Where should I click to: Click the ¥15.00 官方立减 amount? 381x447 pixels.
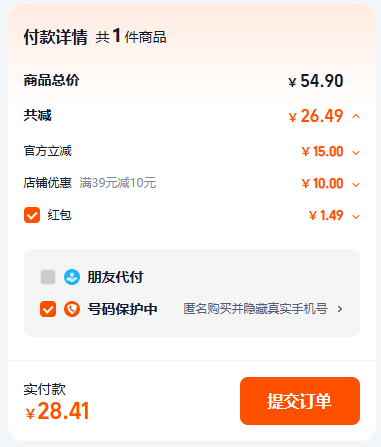coord(322,152)
